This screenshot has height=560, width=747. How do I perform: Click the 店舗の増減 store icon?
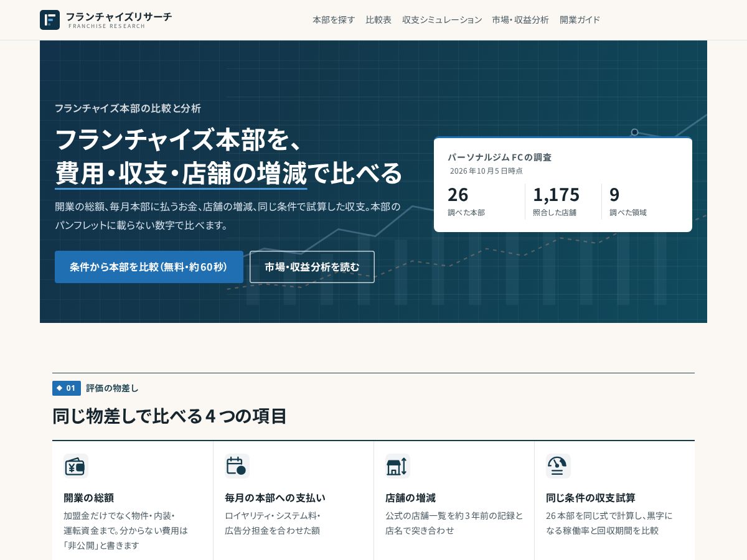pyautogui.click(x=397, y=466)
